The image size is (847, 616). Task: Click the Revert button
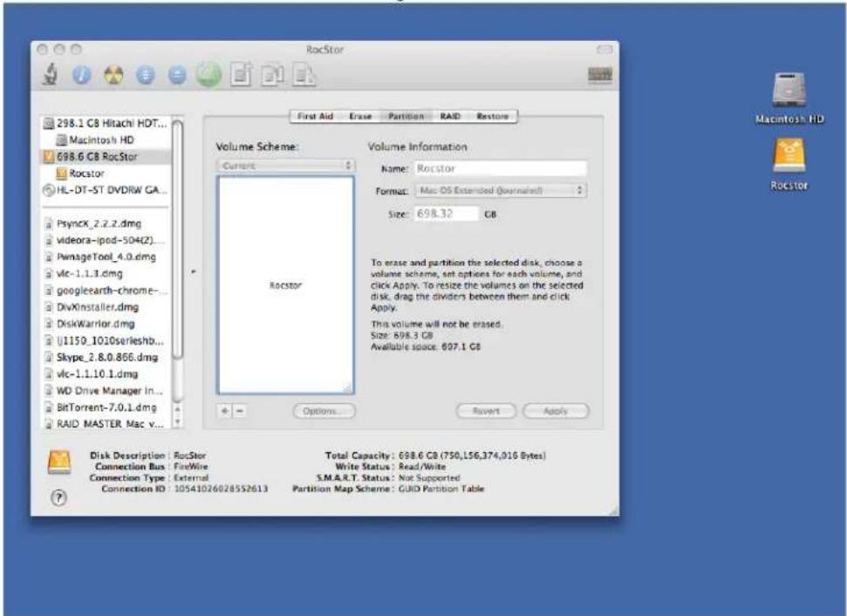486,411
